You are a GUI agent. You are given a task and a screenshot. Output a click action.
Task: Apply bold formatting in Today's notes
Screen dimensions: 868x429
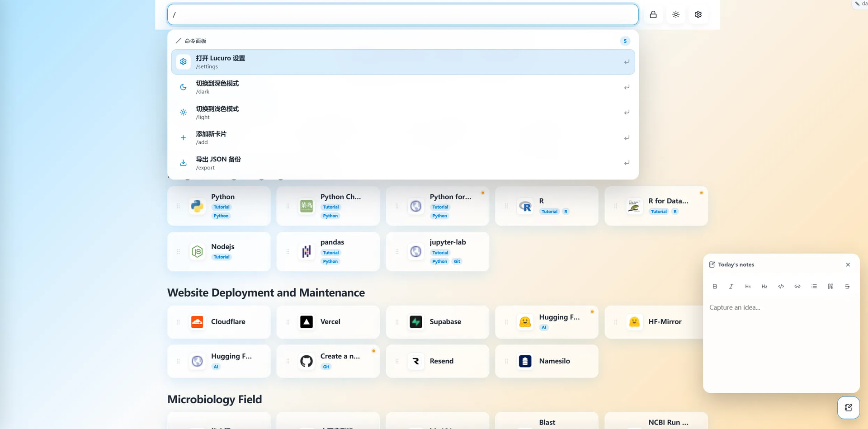(715, 286)
